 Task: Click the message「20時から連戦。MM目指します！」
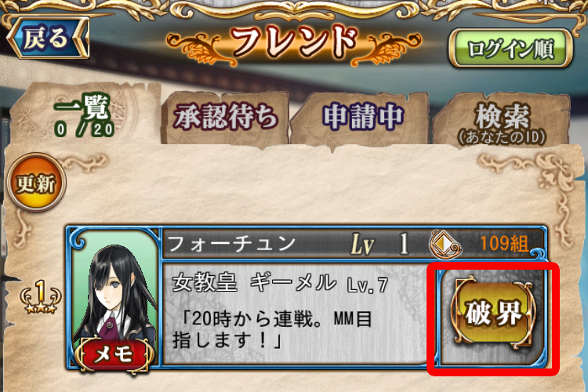(271, 330)
